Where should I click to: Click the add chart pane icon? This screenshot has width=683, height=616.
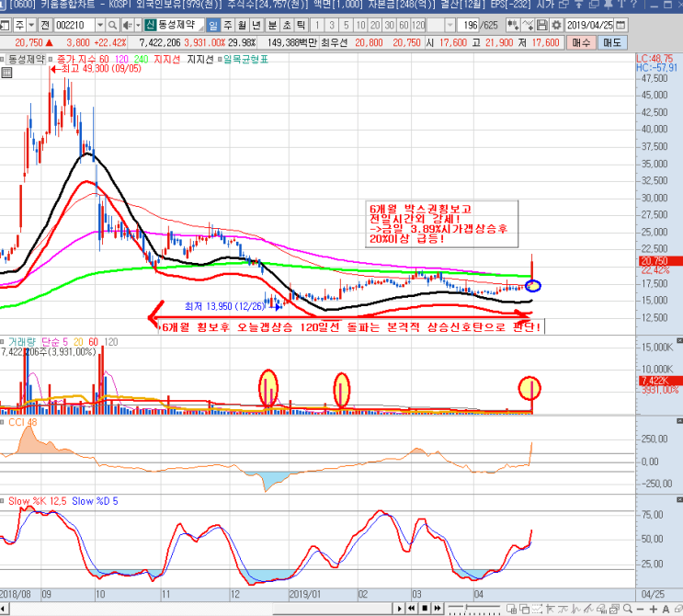tap(511, 609)
